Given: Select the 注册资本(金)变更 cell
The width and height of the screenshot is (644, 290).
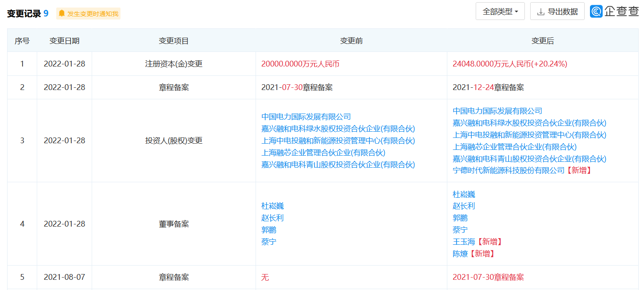Looking at the screenshot, I should (x=174, y=64).
